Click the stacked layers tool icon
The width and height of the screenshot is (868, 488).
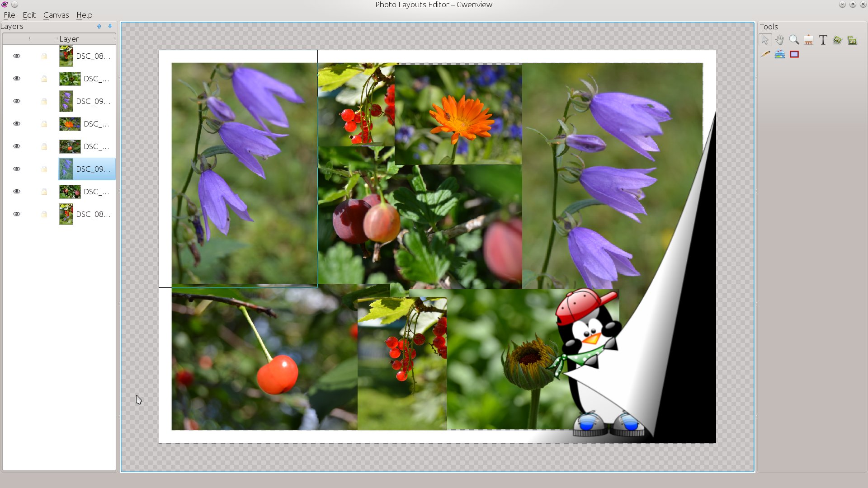coord(779,54)
